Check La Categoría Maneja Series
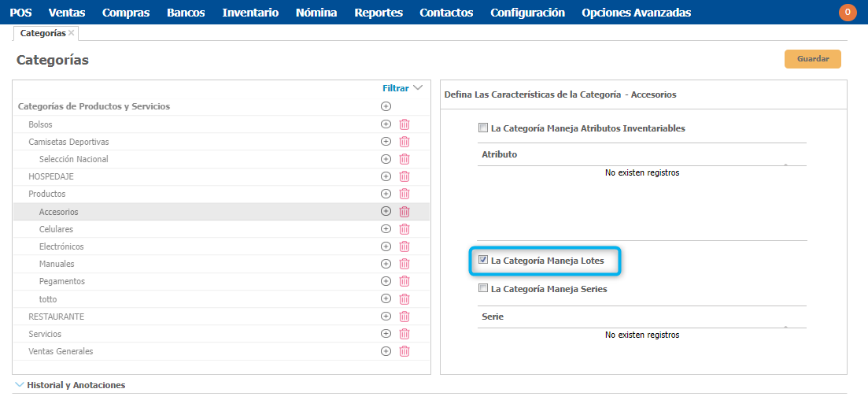This screenshot has height=400, width=868. tap(483, 289)
